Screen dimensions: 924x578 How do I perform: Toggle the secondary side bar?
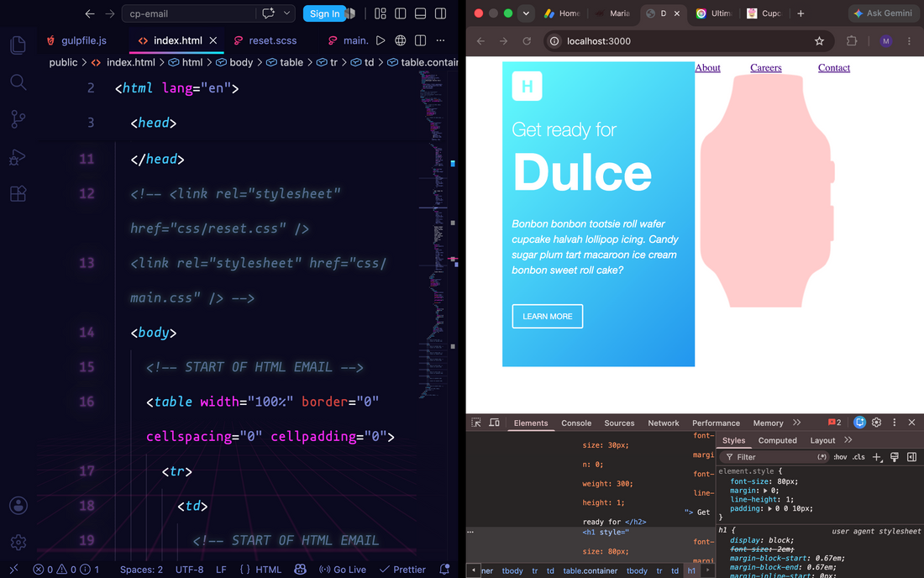click(x=440, y=13)
